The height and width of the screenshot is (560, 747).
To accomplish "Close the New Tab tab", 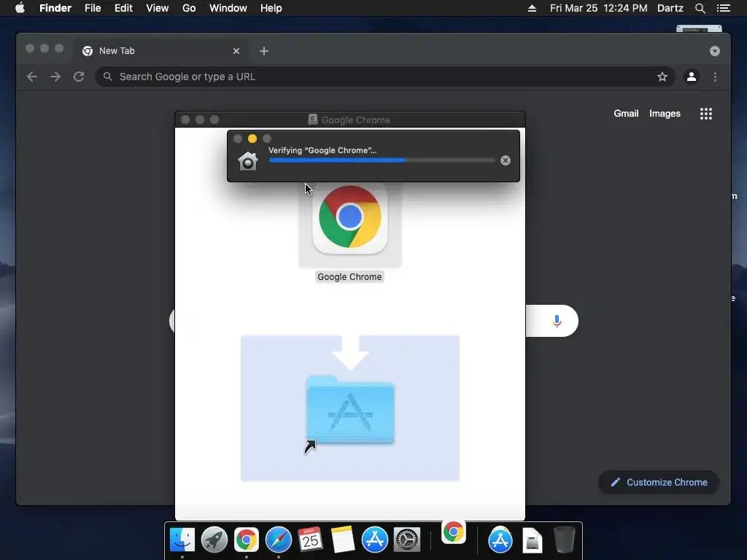I will [x=236, y=51].
